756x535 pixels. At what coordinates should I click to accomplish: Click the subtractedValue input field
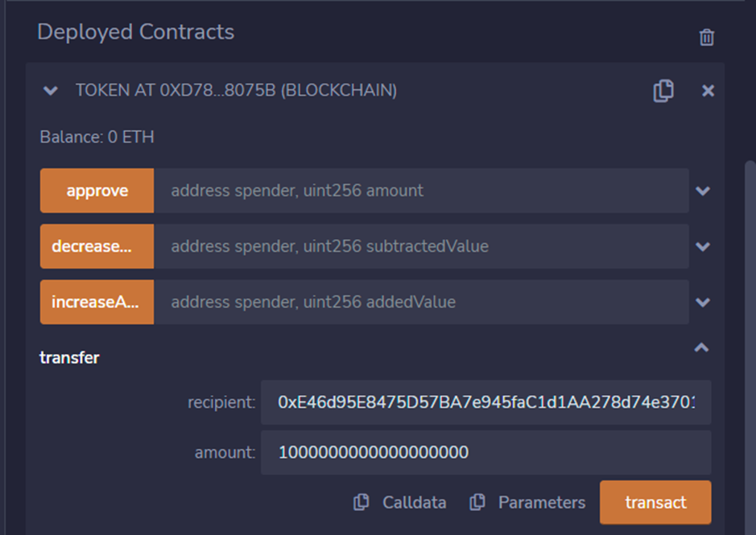[x=421, y=246]
